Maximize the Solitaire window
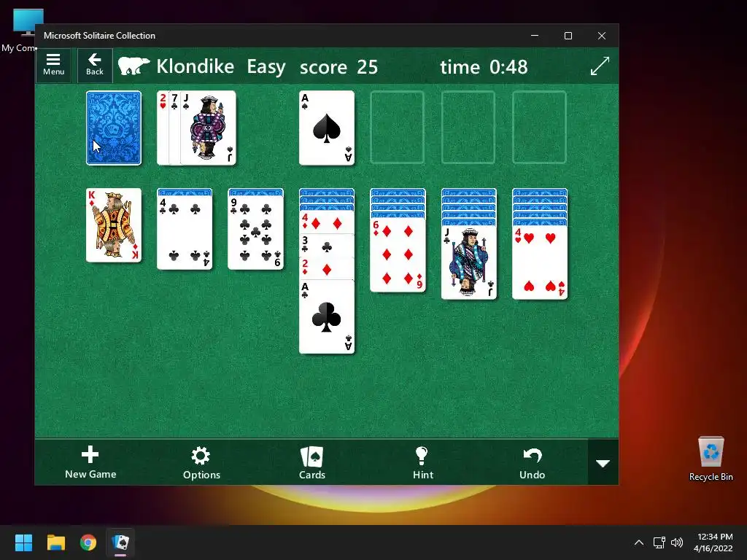 pos(568,36)
